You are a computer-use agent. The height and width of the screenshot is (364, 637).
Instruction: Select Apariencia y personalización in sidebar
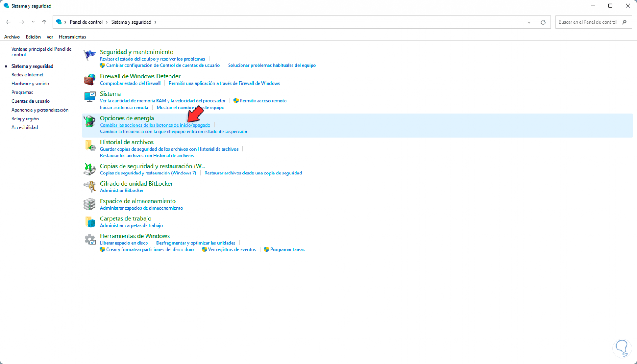coord(40,110)
